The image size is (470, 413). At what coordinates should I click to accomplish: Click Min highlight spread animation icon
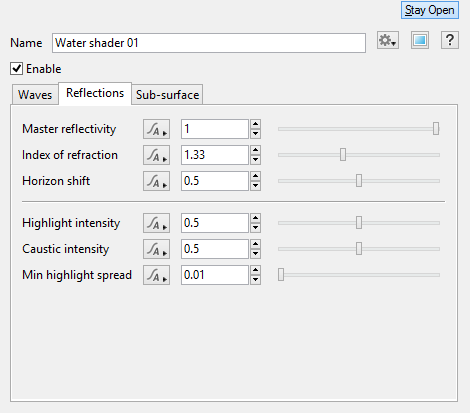pos(156,275)
